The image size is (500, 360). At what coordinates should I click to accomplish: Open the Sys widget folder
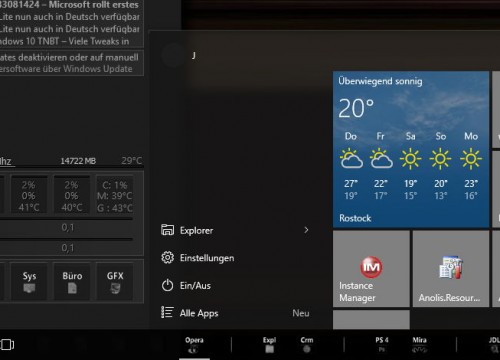[29, 282]
